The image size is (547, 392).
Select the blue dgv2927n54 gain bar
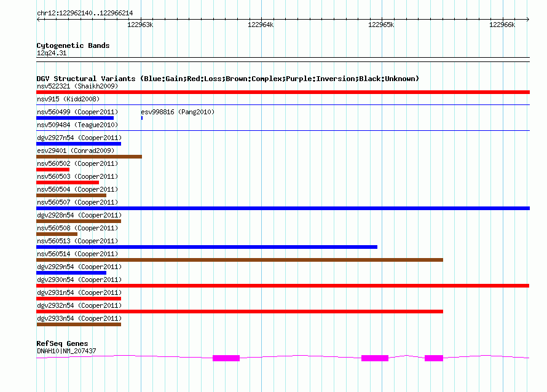pos(79,144)
